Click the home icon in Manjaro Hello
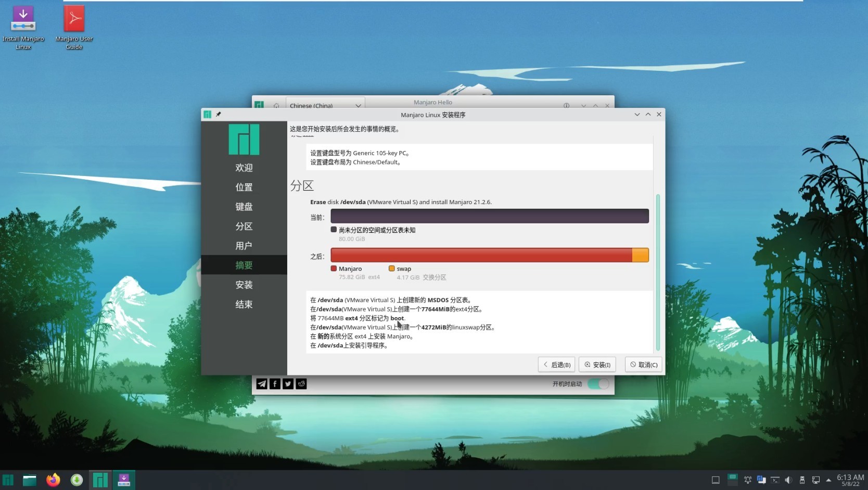 point(276,106)
